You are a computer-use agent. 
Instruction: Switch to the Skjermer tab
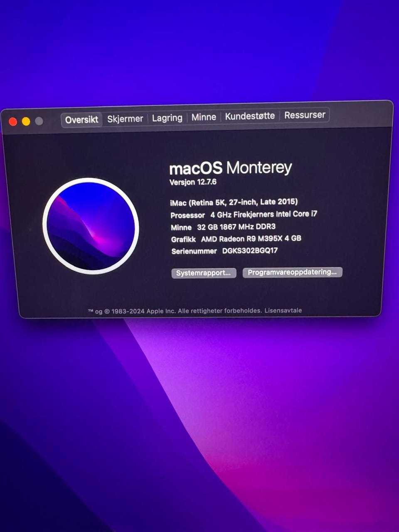[x=125, y=119]
